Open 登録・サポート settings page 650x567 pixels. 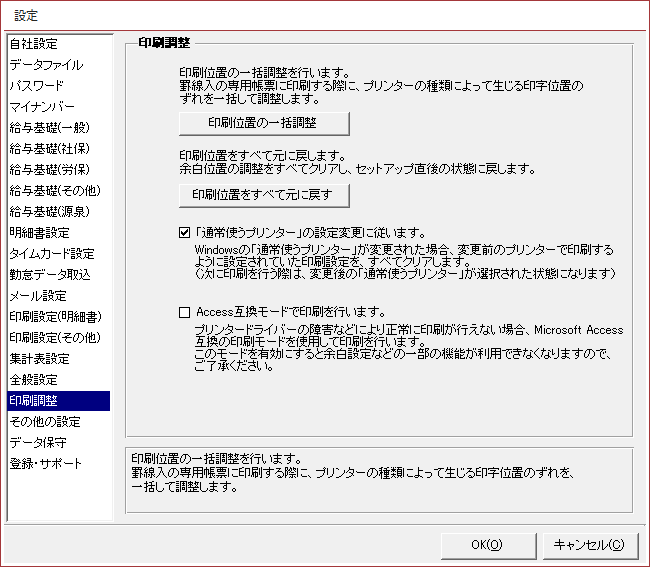coord(46,464)
